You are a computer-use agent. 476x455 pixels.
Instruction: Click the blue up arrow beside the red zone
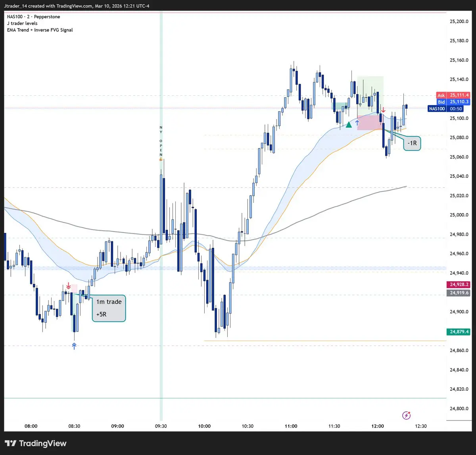click(x=357, y=123)
